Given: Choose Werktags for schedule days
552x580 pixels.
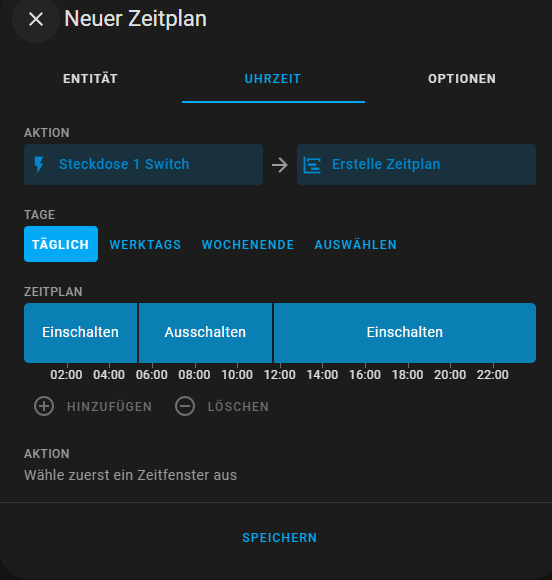Looking at the screenshot, I should [x=145, y=245].
